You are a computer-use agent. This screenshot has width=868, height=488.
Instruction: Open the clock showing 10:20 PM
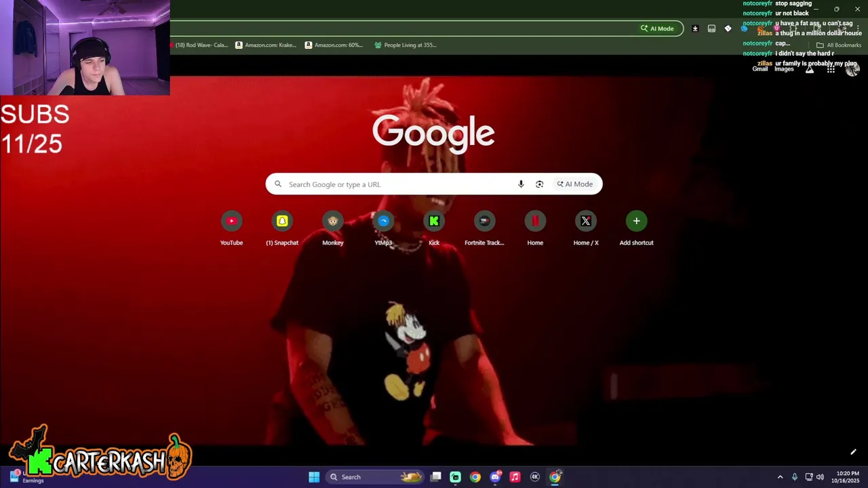(x=846, y=477)
